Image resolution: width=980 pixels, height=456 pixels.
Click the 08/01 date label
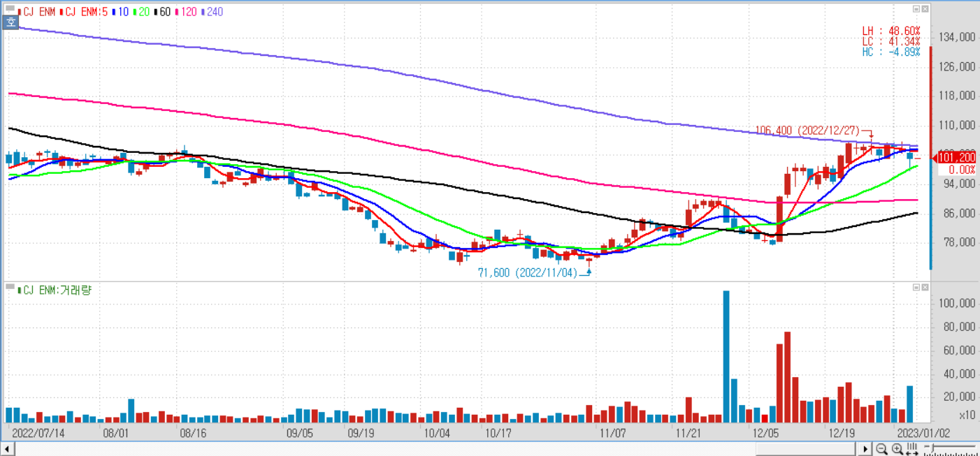click(x=115, y=433)
